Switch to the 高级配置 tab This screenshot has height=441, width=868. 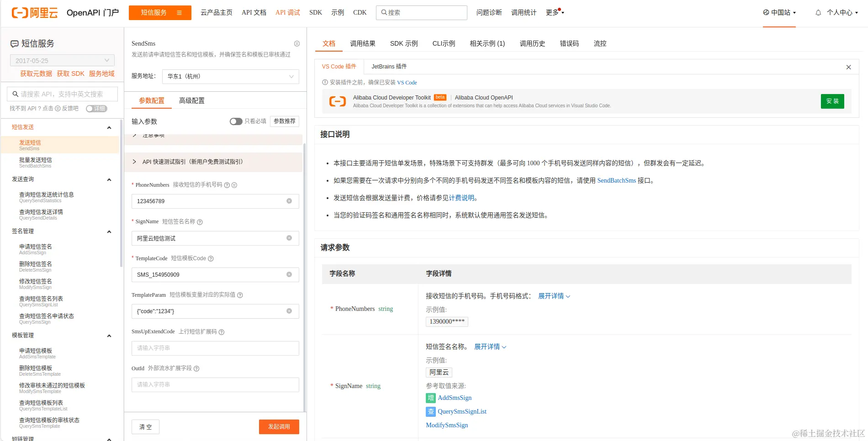coord(192,101)
